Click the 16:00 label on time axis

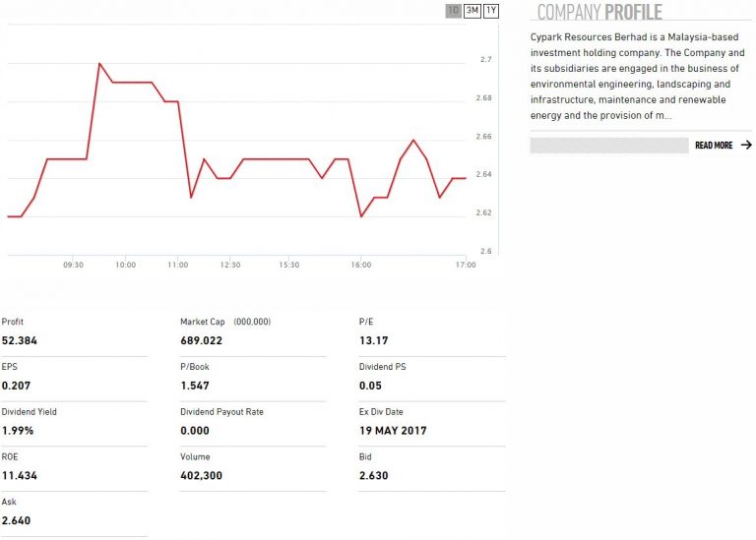click(x=360, y=265)
